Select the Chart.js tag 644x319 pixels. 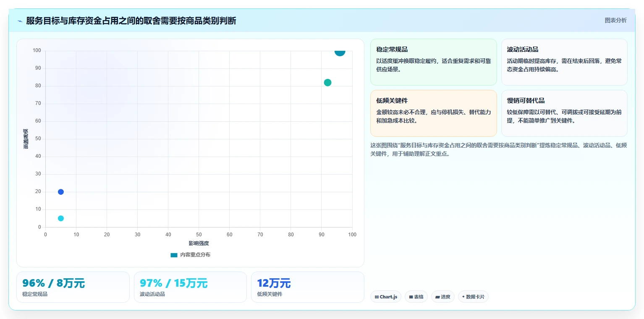click(x=386, y=297)
